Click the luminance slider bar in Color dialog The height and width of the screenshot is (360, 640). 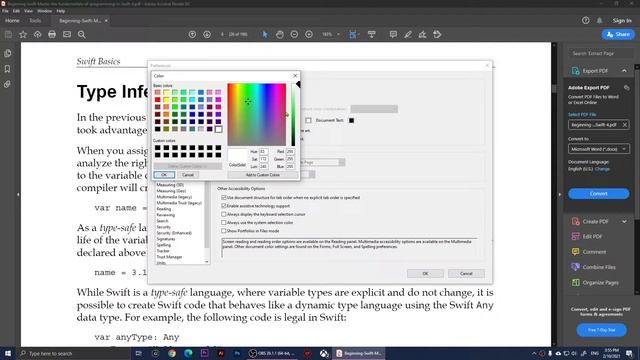[x=293, y=115]
